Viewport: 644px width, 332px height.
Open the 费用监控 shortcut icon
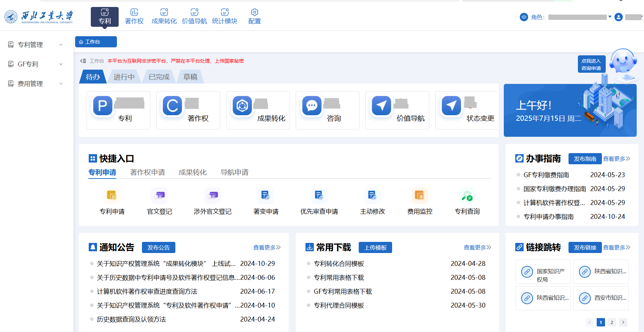(x=420, y=196)
